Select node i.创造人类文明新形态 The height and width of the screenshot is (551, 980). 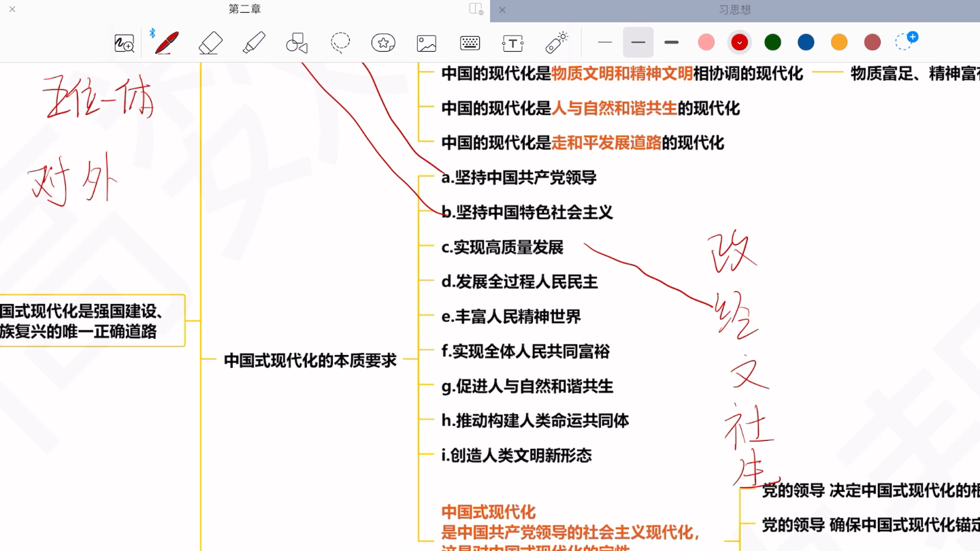click(x=517, y=456)
